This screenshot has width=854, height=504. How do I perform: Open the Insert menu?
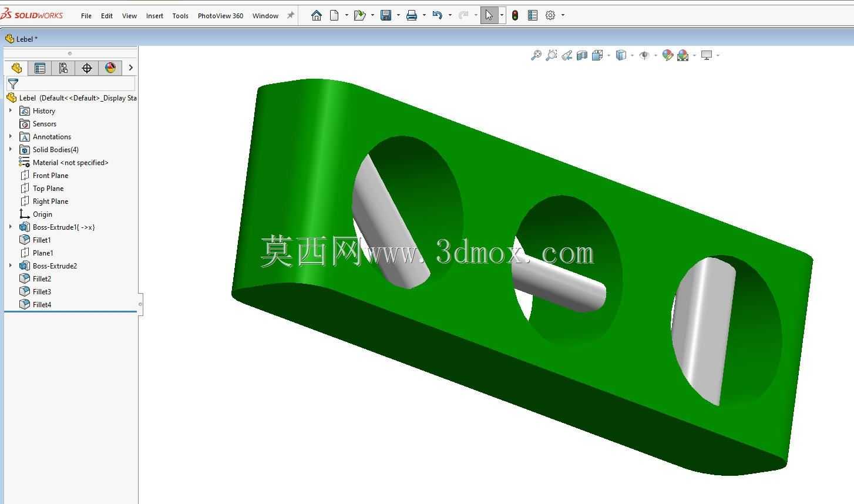pos(154,16)
